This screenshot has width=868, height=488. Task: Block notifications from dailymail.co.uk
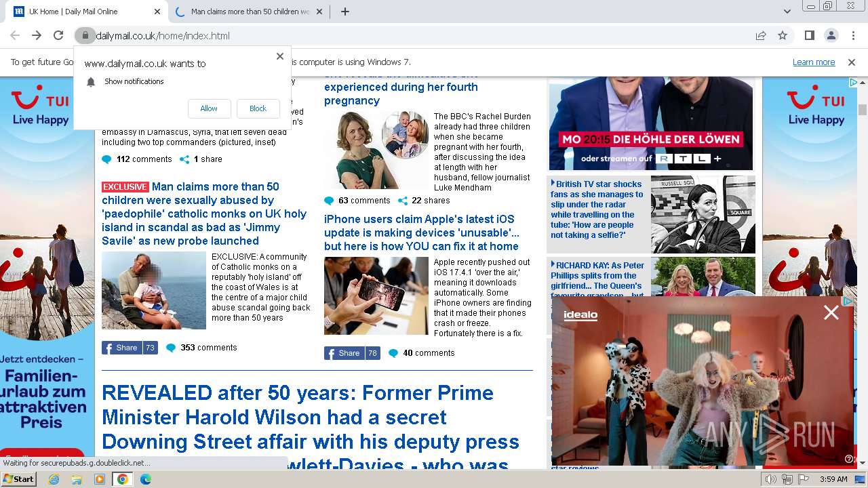pos(258,108)
